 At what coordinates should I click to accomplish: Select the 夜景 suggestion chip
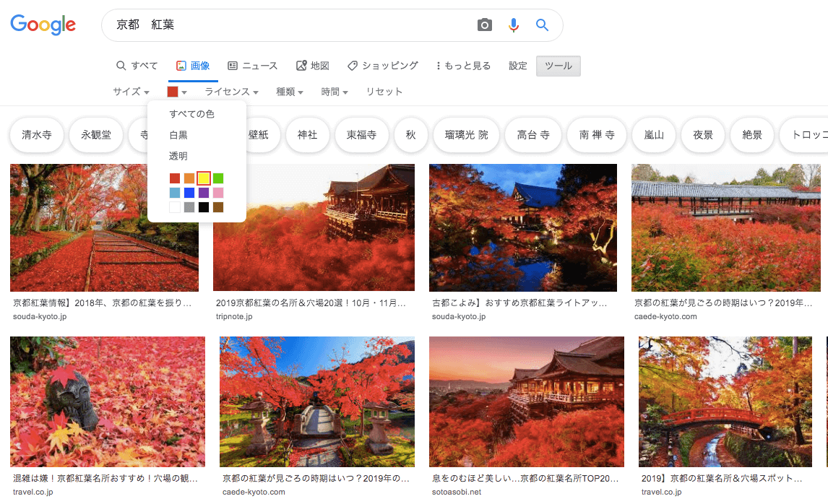point(703,135)
